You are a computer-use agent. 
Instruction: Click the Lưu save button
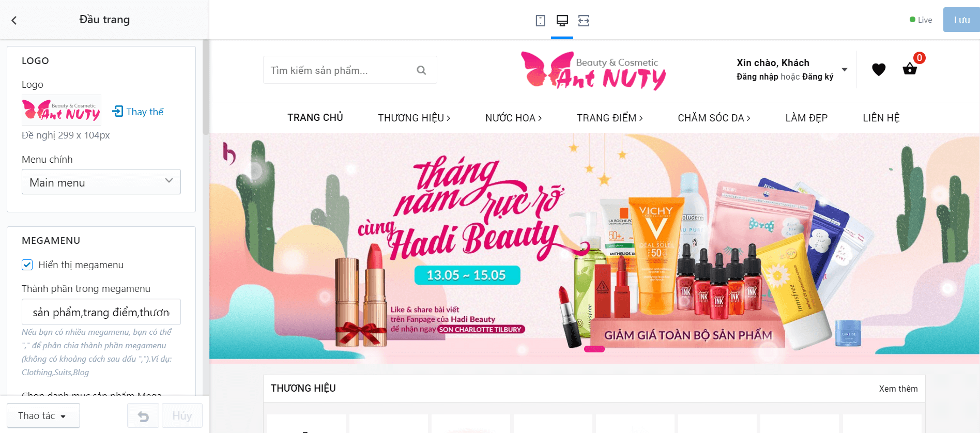(961, 20)
